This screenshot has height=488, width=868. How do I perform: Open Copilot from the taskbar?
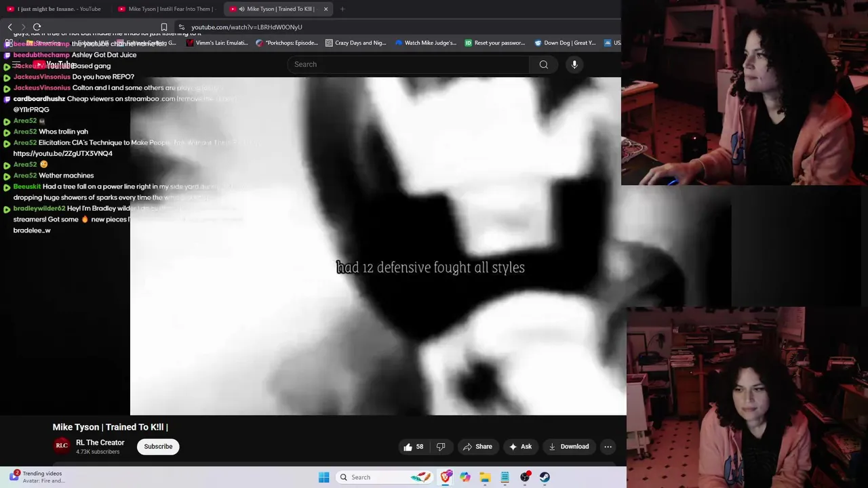click(465, 477)
